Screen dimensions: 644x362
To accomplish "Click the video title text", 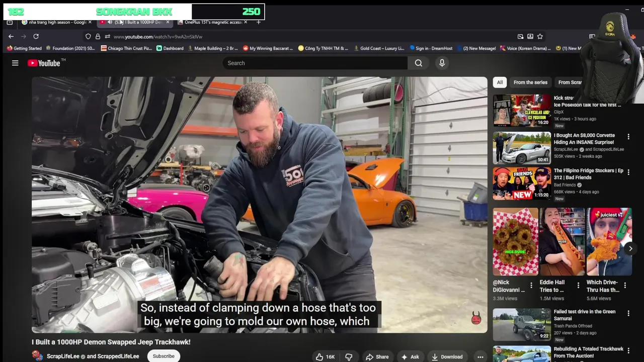I will (111, 342).
